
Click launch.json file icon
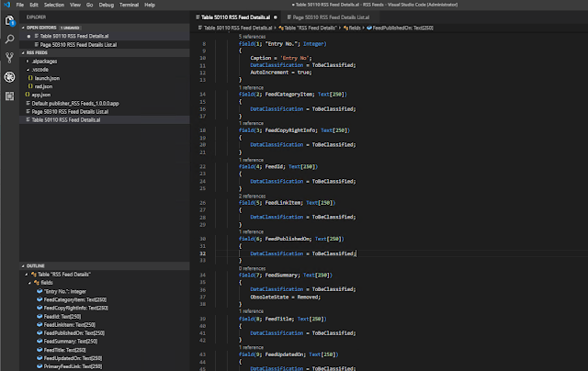pos(30,78)
